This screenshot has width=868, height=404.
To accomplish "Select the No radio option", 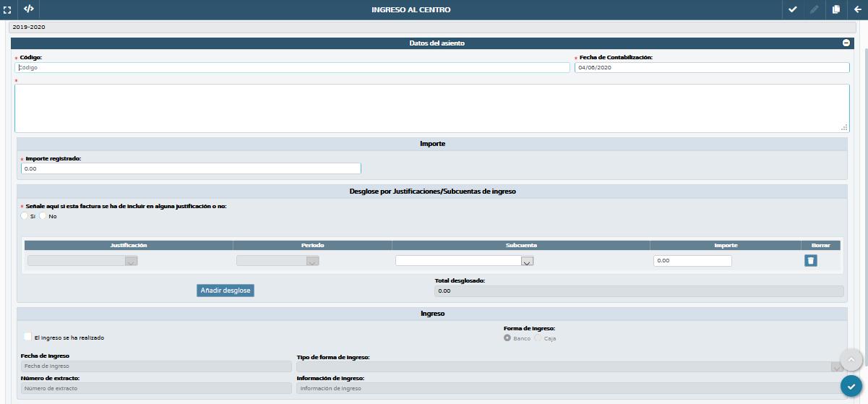I will point(43,215).
